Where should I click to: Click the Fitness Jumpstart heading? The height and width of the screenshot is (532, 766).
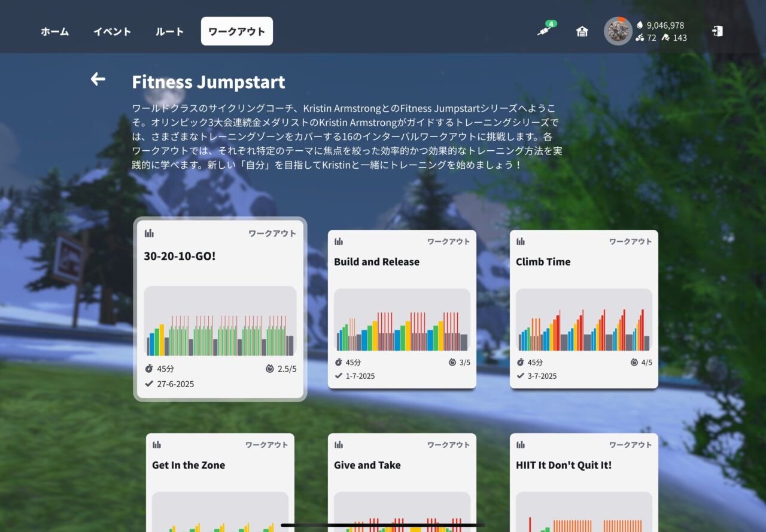[x=208, y=82]
